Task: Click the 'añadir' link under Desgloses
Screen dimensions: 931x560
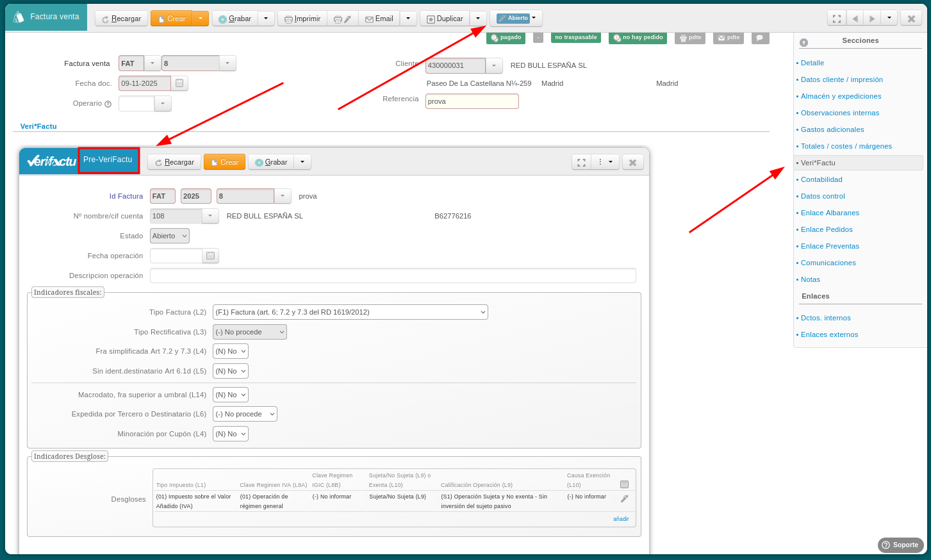Action: tap(620, 519)
